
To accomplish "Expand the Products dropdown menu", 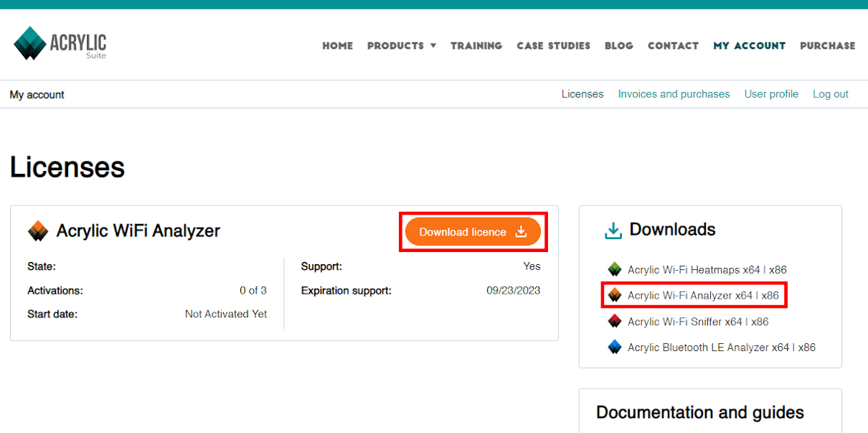I will [x=402, y=45].
